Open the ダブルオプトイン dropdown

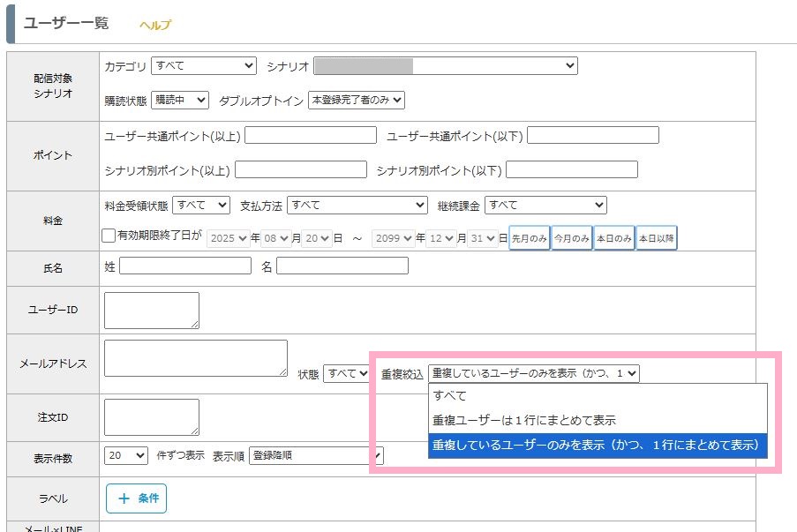coord(356,101)
